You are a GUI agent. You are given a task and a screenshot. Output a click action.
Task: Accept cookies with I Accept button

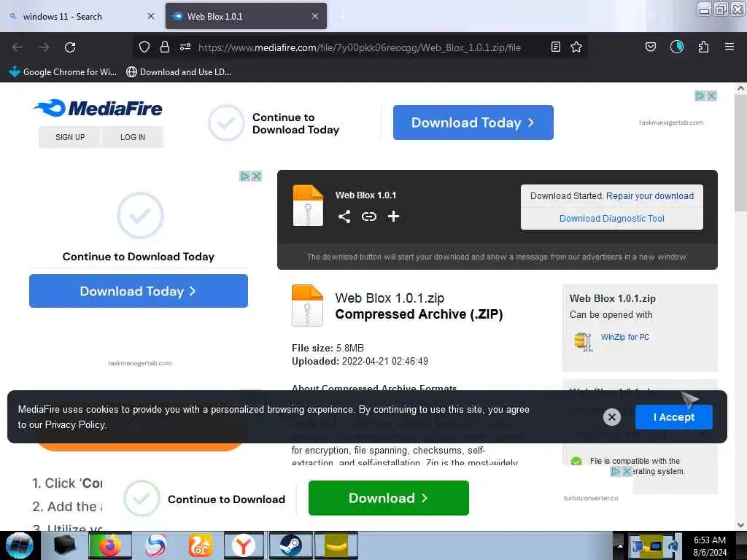(673, 417)
